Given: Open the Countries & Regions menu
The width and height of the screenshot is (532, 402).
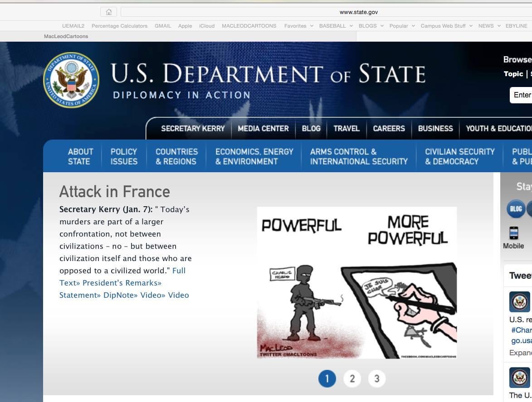Looking at the screenshot, I should point(176,156).
